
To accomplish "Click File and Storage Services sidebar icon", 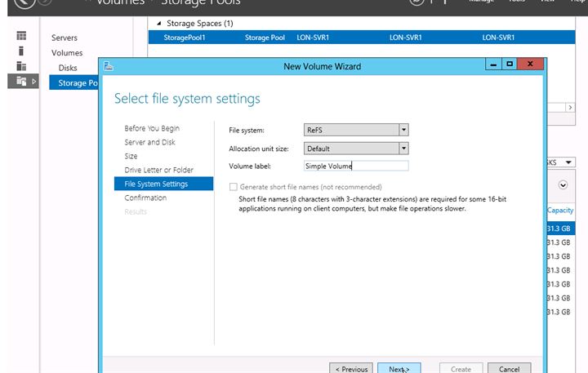I will coord(21,80).
